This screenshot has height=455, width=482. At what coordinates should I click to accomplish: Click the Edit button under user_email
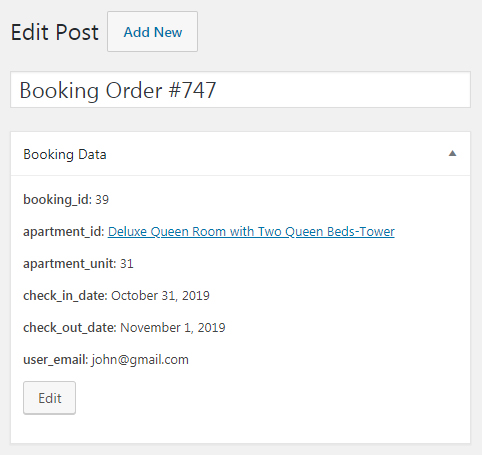(x=49, y=398)
